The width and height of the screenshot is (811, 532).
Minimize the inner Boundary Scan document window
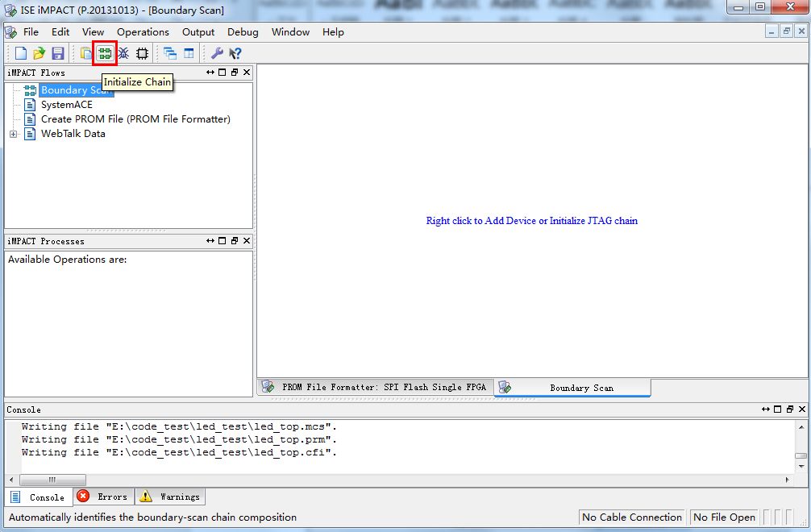click(771, 31)
